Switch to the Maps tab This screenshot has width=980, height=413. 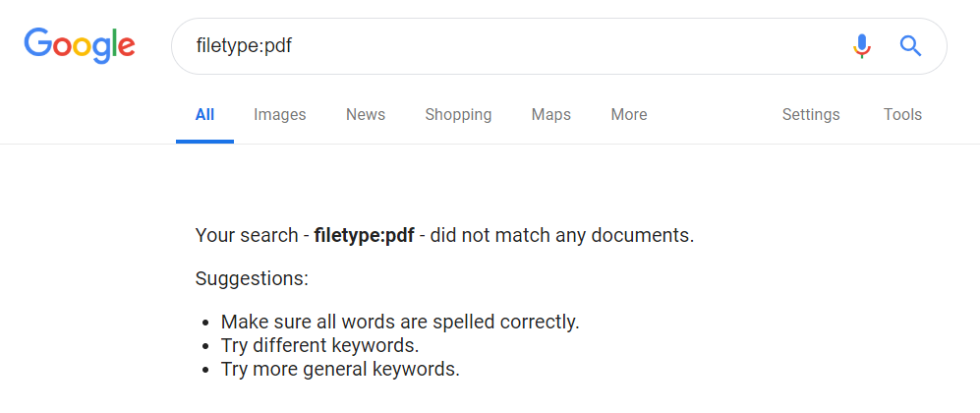pos(551,114)
